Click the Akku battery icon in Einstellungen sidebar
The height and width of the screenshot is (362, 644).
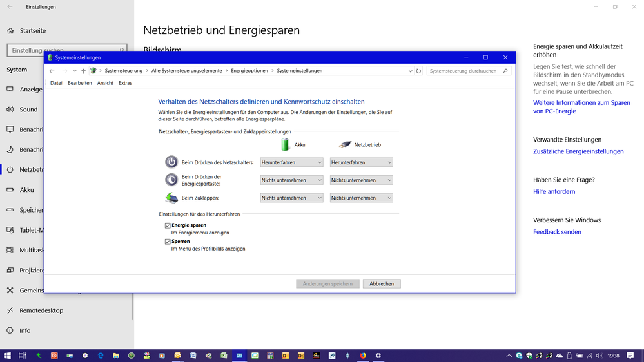(x=10, y=189)
